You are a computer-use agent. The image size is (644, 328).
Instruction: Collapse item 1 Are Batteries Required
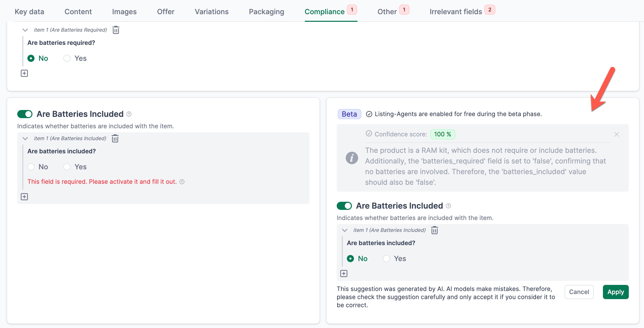point(25,30)
